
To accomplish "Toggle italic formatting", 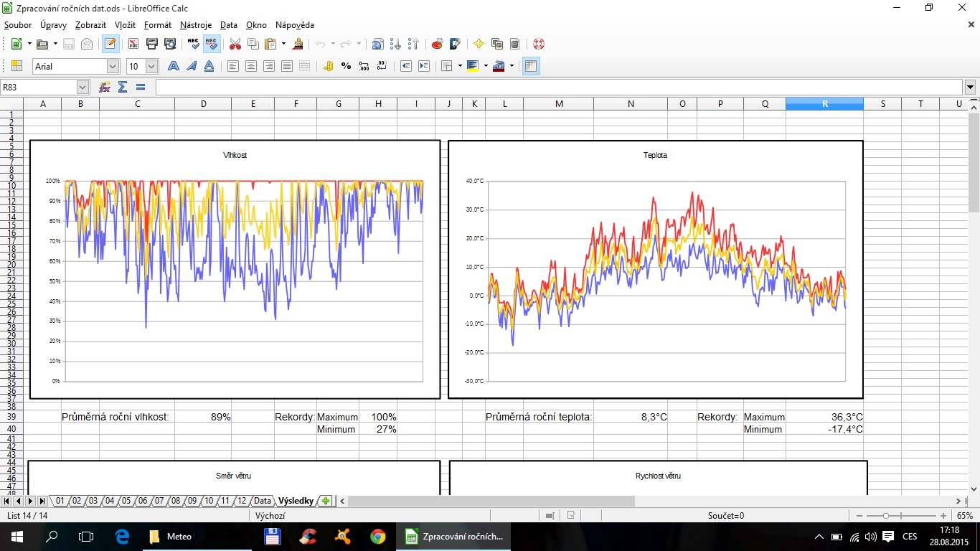I will click(x=192, y=66).
